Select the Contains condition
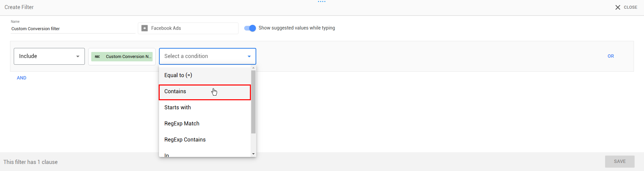The height and width of the screenshot is (171, 644). point(175,92)
